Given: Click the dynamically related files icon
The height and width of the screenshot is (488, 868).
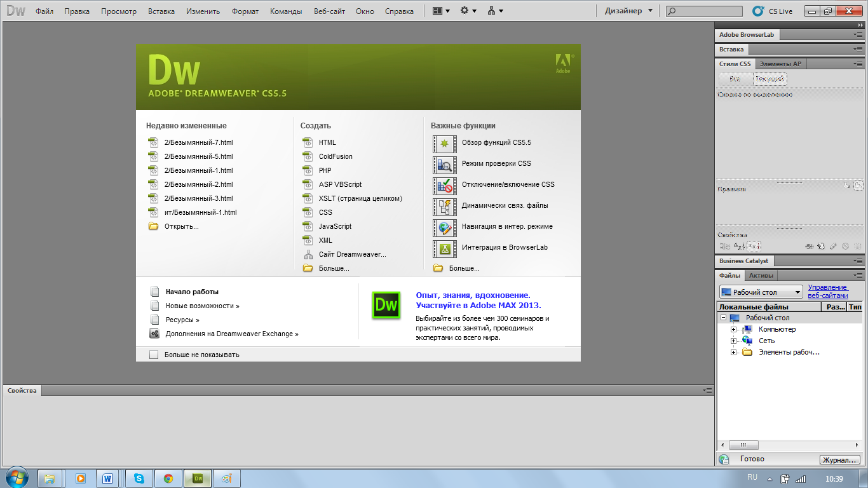Looking at the screenshot, I should (x=445, y=206).
